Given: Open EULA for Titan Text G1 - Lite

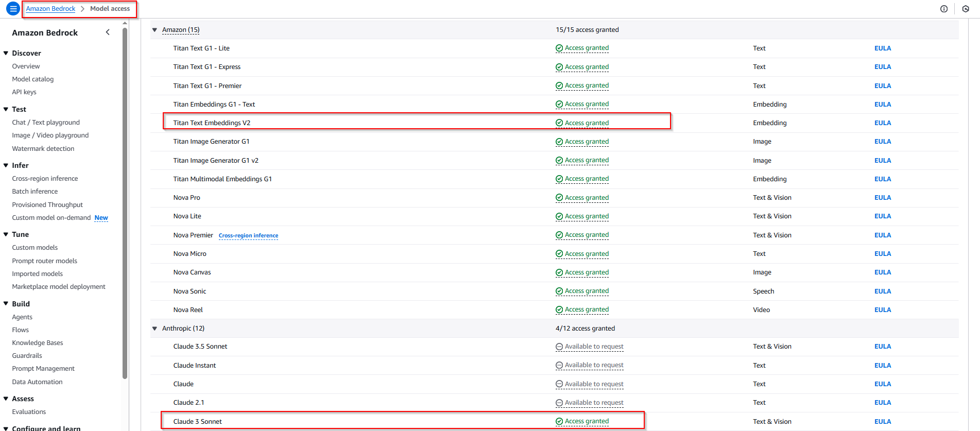Looking at the screenshot, I should coord(883,48).
